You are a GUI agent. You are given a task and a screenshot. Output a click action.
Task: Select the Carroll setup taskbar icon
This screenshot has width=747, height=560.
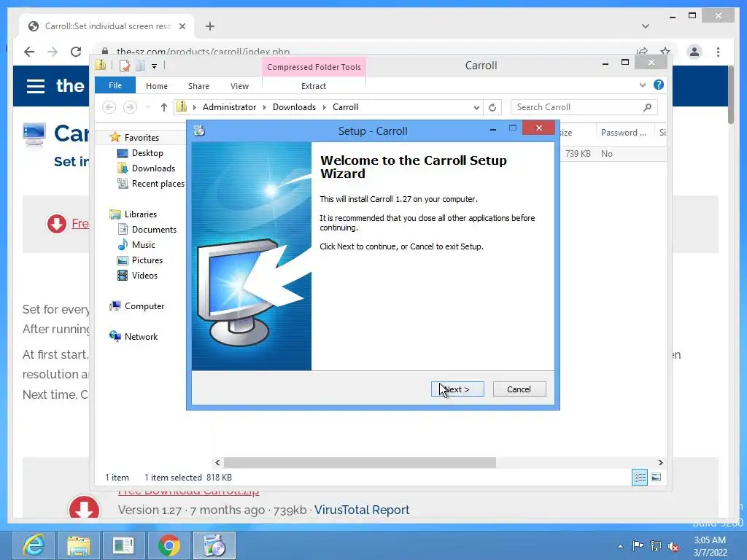coord(214,545)
